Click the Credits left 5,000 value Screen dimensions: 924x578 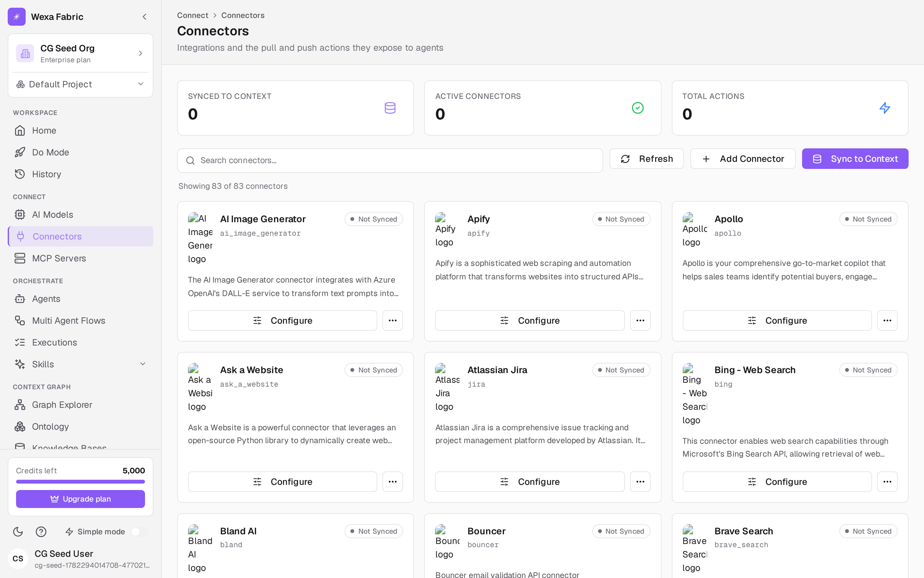pyautogui.click(x=134, y=470)
